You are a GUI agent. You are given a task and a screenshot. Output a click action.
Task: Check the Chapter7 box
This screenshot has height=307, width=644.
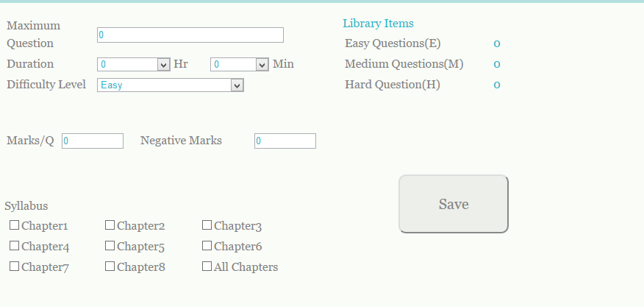click(14, 267)
